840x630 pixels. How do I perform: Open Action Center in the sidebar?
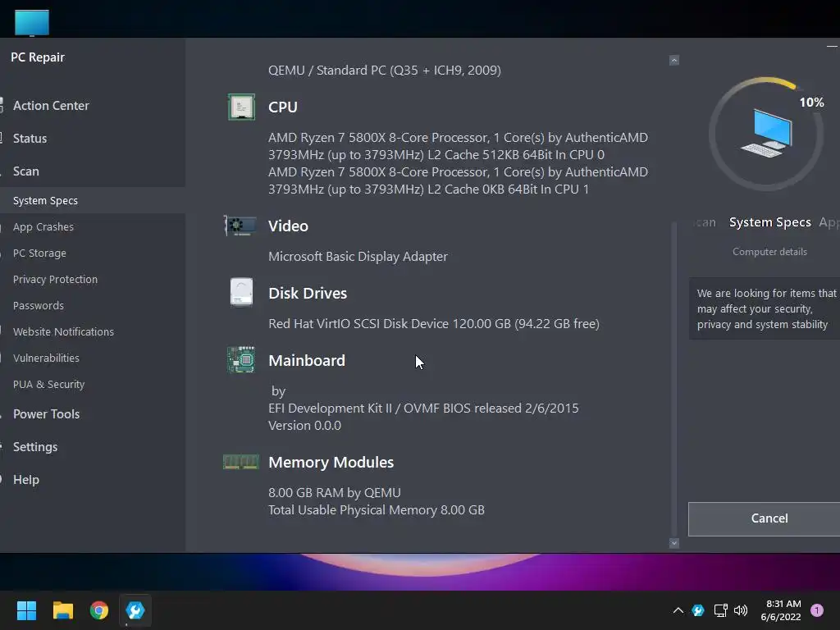(51, 106)
